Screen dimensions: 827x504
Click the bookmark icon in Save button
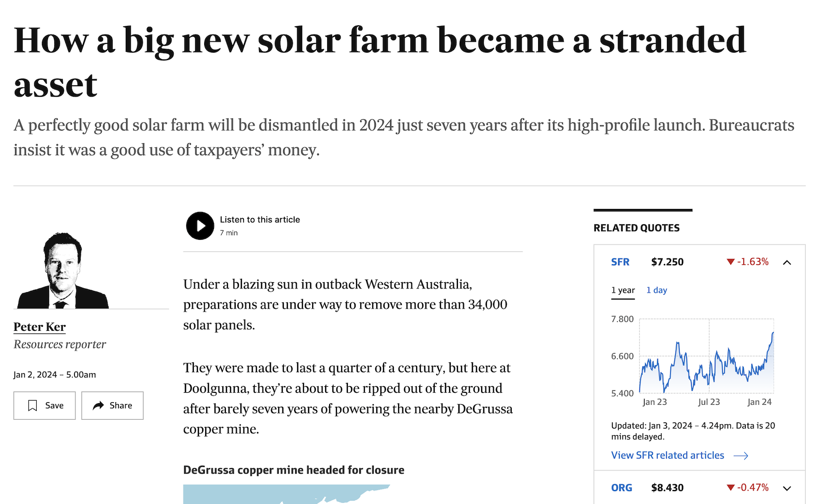(x=33, y=406)
